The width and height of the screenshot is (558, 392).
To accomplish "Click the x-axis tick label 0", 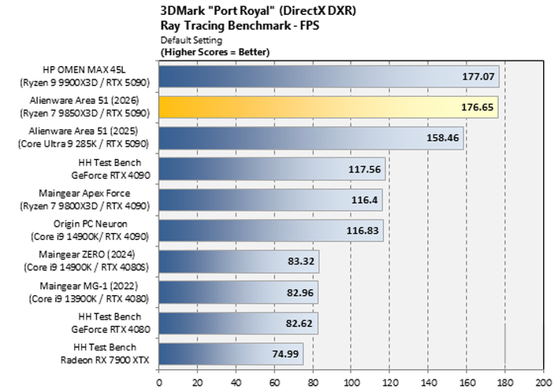I will pos(158,383).
